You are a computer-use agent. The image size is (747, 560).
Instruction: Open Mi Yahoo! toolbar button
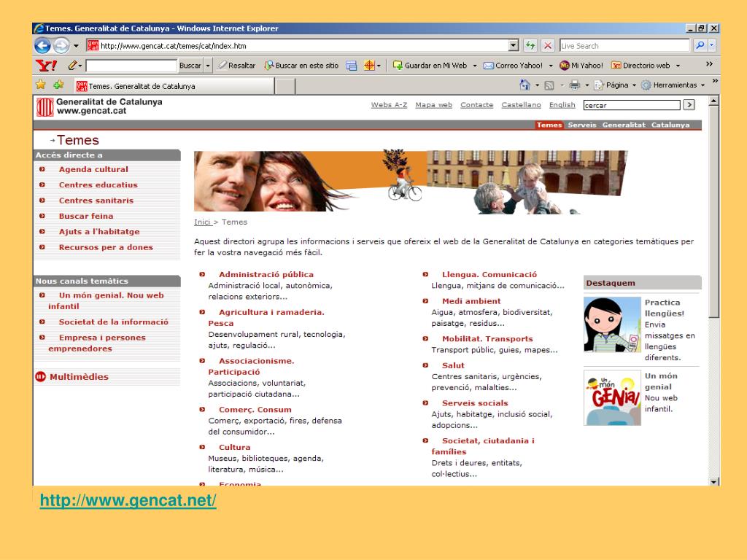tap(581, 65)
